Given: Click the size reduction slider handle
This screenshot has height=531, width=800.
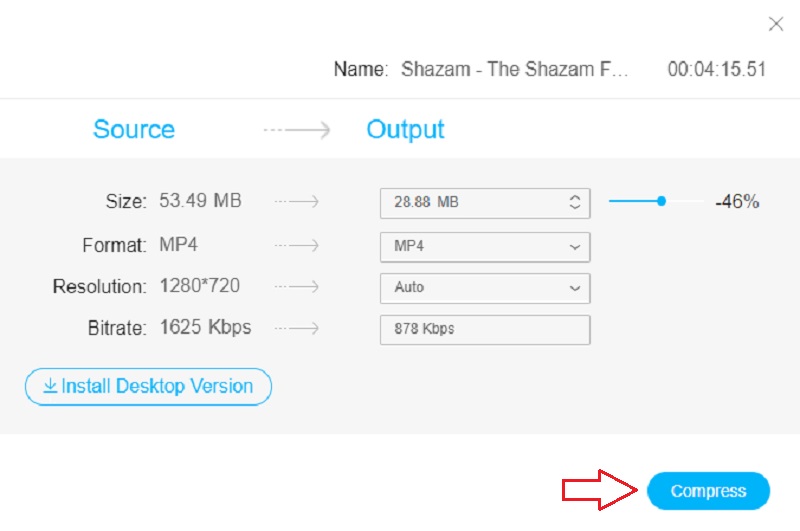Looking at the screenshot, I should 661,201.
